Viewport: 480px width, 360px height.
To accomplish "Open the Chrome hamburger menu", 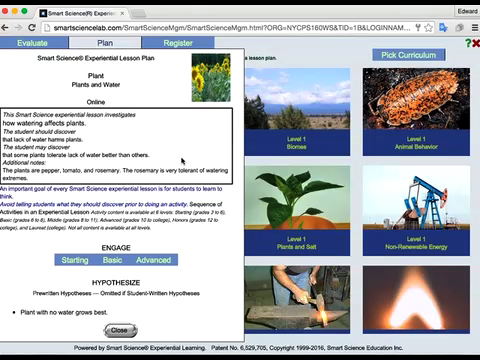I will pyautogui.click(x=475, y=28).
